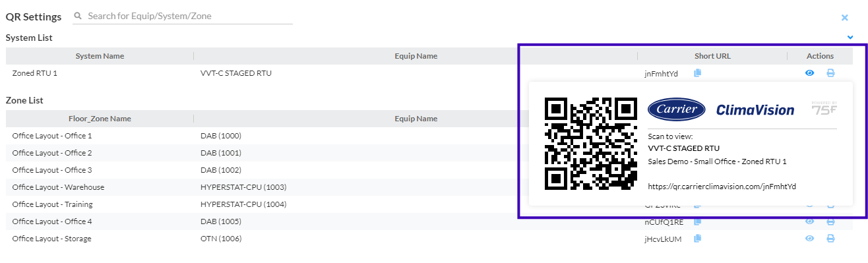Print QR code for Office 4 zone
868x263 pixels.
[830, 221]
